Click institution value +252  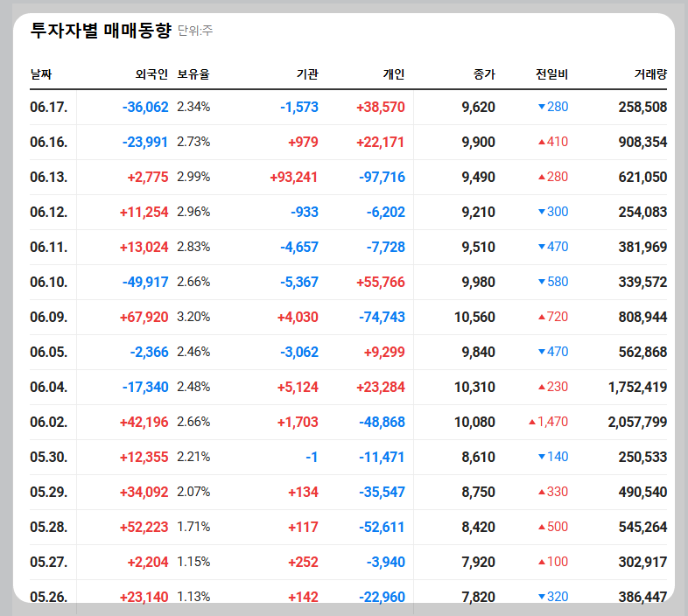click(303, 563)
